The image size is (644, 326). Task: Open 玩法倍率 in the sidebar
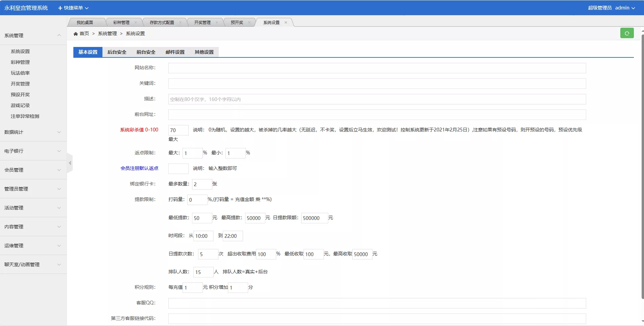20,73
